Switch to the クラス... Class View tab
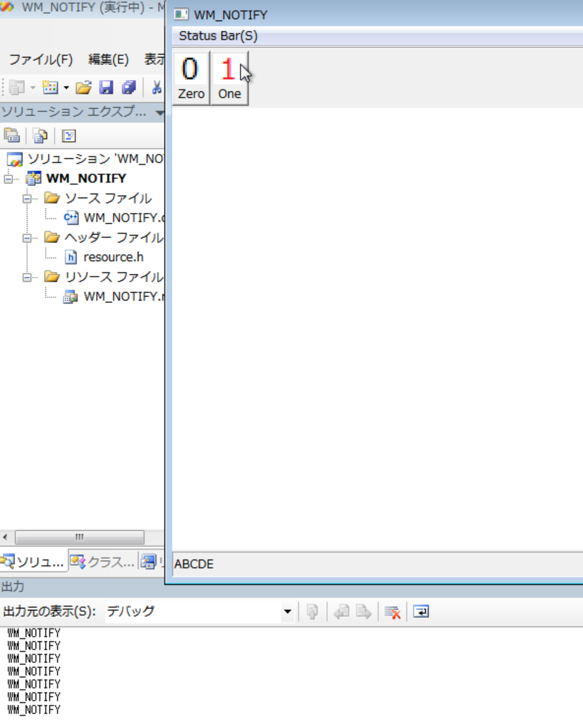The width and height of the screenshot is (583, 728). (103, 562)
